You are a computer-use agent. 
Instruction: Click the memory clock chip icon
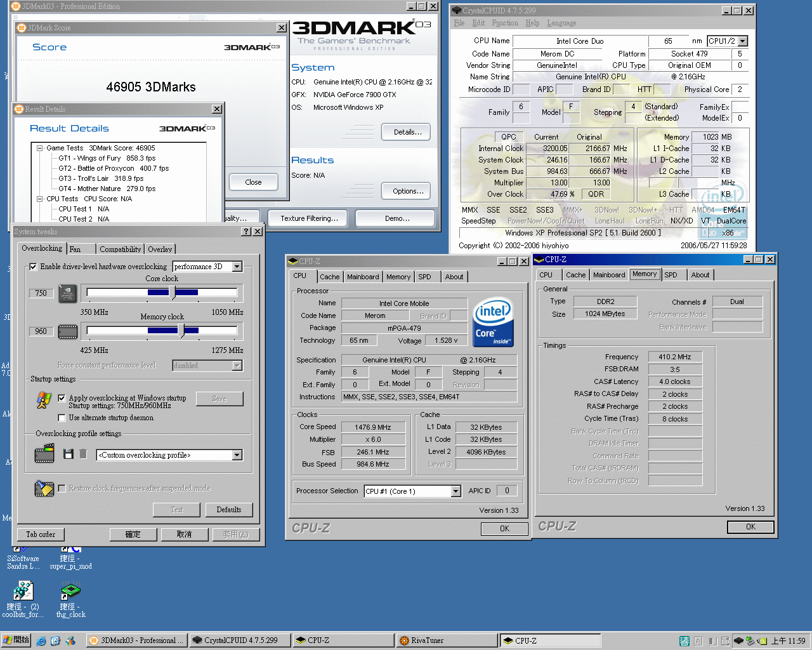68,331
